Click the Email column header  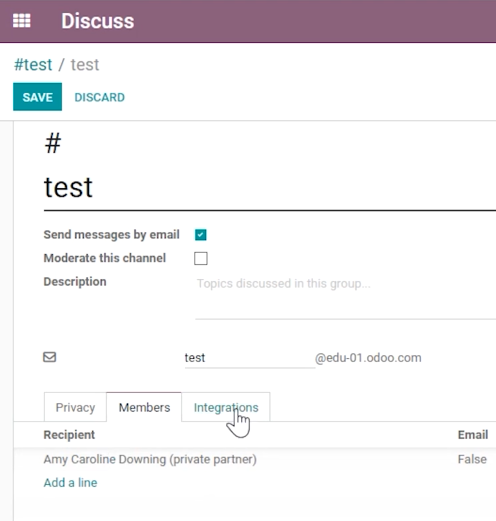point(473,435)
